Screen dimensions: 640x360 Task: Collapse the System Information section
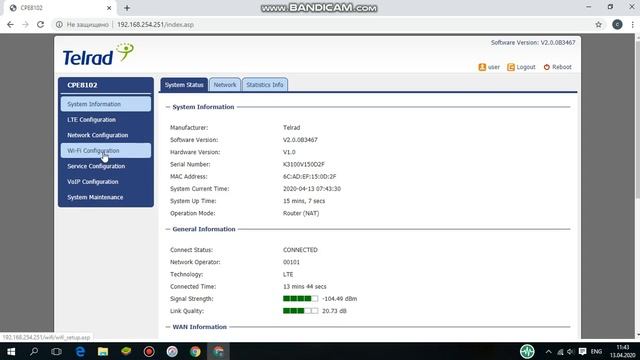tap(168, 107)
